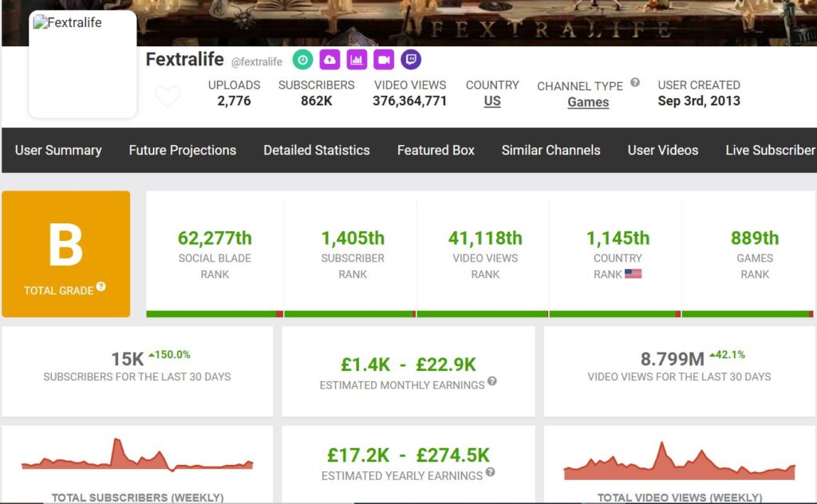
Task: Click the Total Video Views weekly chart
Action: point(680,461)
